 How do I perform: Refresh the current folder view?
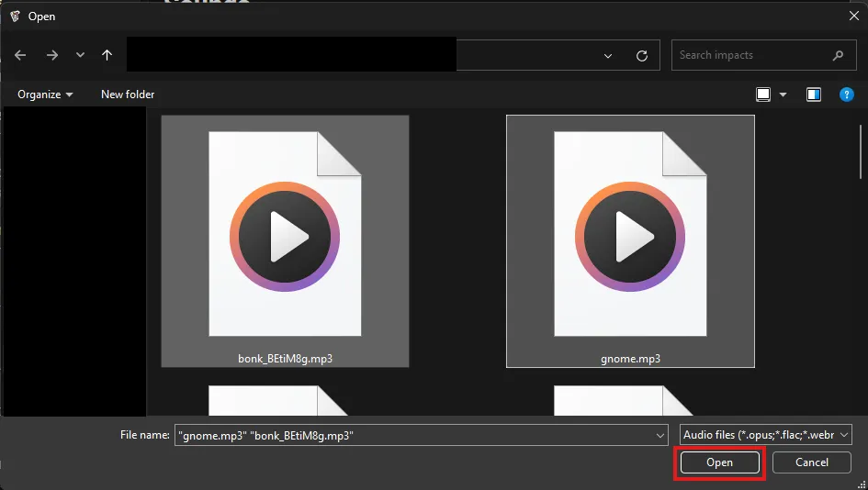point(642,55)
